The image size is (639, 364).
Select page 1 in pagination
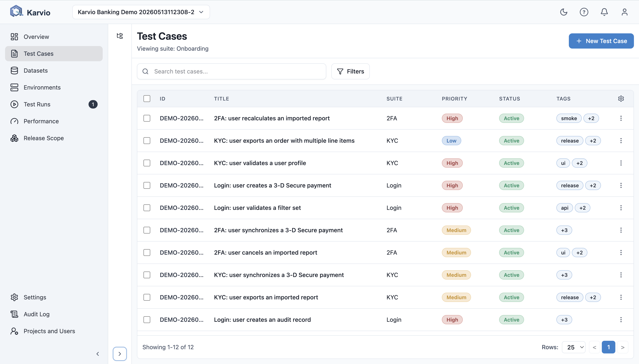tap(608, 347)
